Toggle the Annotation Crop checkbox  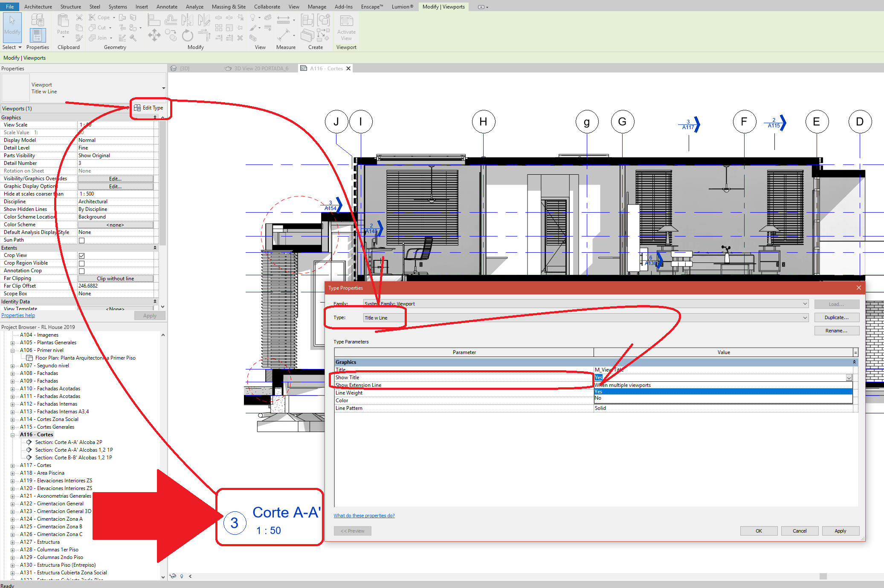[x=81, y=271]
